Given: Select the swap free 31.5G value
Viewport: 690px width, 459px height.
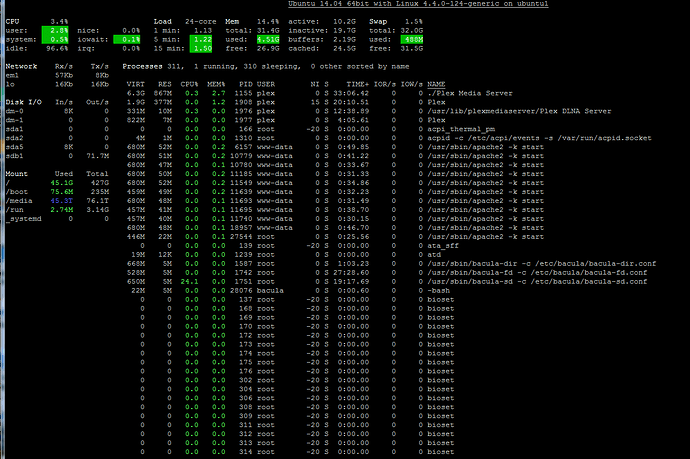Looking at the screenshot, I should coord(411,48).
